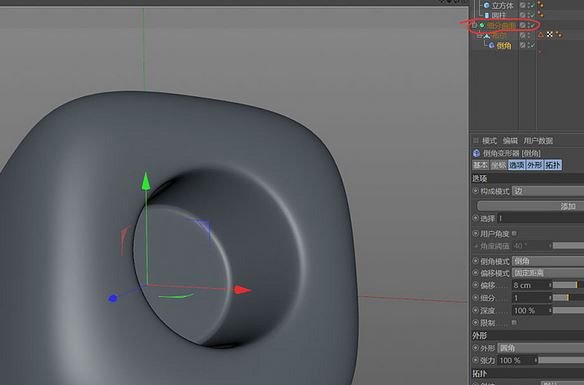Click the 倒角 bevel deformer icon in object list
This screenshot has width=584, height=385.
coord(492,45)
